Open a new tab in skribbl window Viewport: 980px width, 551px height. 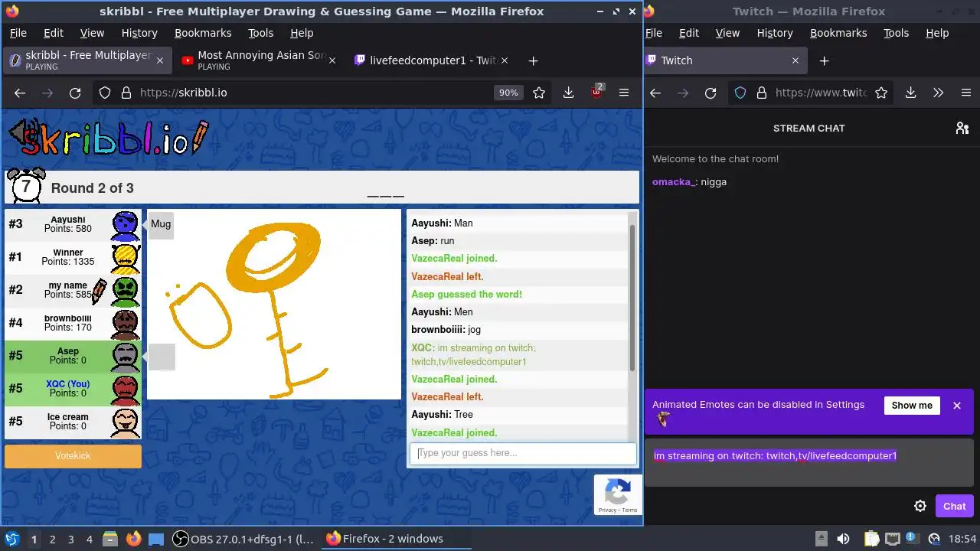tap(534, 60)
